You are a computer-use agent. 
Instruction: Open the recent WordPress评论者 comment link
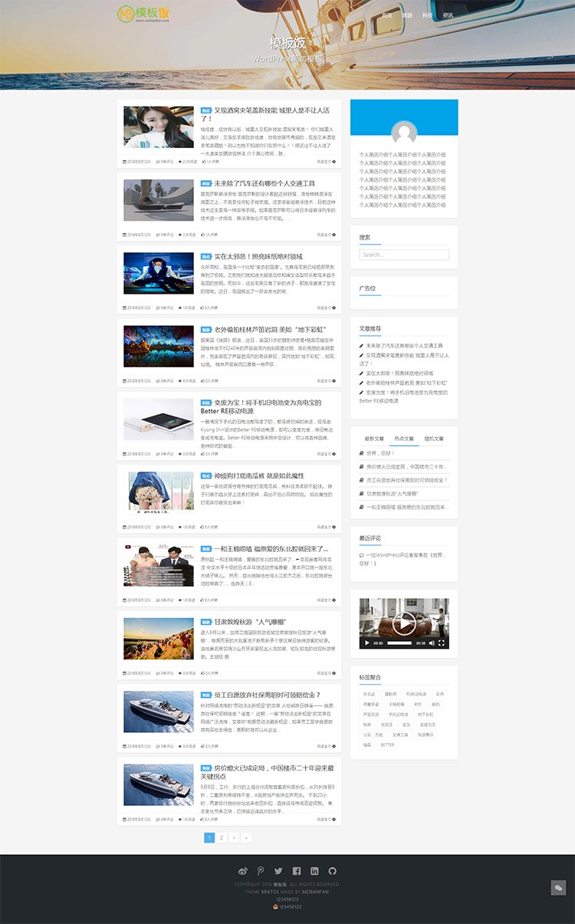click(403, 558)
